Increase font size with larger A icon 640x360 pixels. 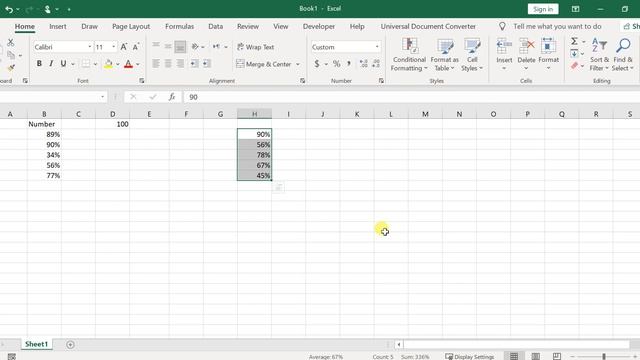coord(124,47)
